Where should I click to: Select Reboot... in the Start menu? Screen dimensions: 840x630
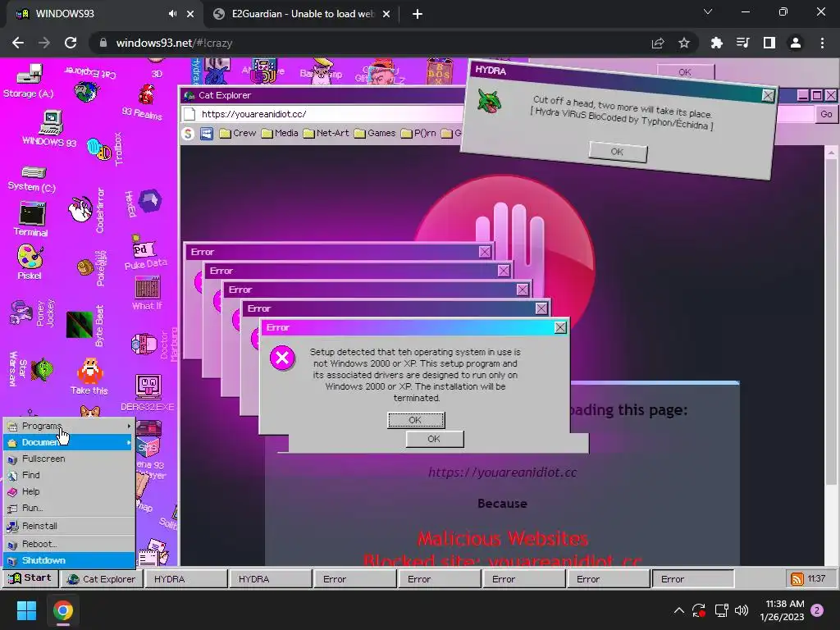(69, 544)
